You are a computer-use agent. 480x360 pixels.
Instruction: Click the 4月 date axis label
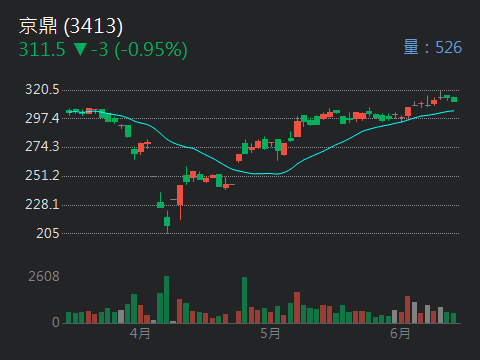[140, 333]
